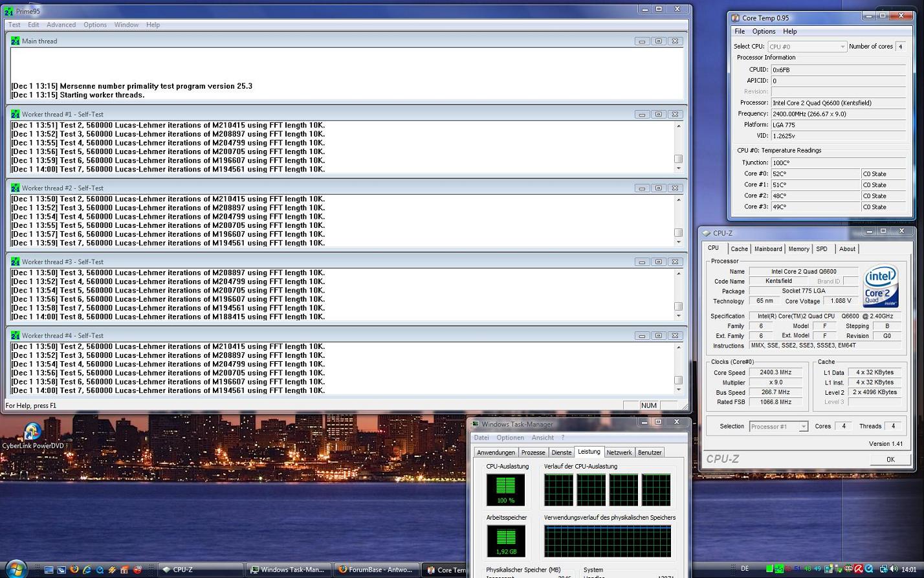This screenshot has height=578, width=924.
Task: Click the Core #0 temperature 52C° value
Action: tap(815, 174)
